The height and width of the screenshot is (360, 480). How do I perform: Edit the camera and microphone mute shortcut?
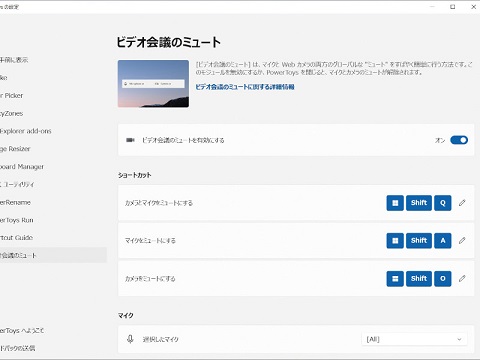coord(462,203)
